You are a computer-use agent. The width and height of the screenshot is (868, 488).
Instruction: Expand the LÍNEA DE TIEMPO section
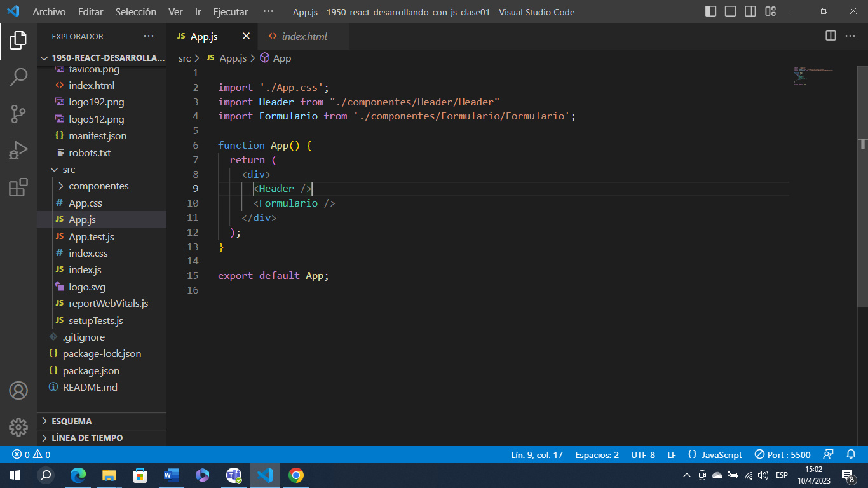point(102,438)
